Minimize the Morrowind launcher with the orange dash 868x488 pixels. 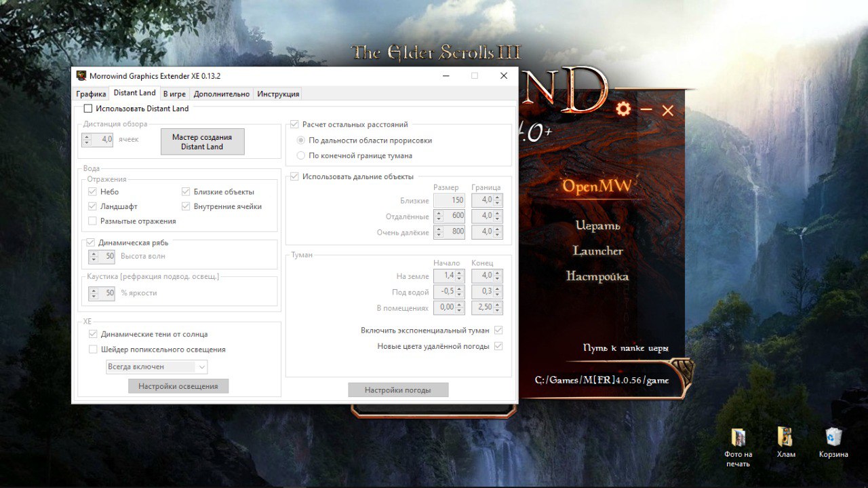pos(646,109)
